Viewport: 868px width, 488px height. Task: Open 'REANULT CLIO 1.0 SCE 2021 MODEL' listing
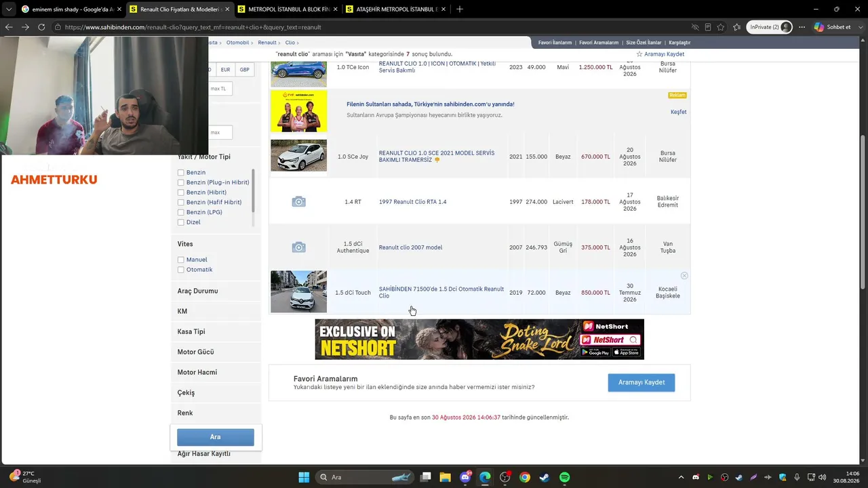coord(437,157)
